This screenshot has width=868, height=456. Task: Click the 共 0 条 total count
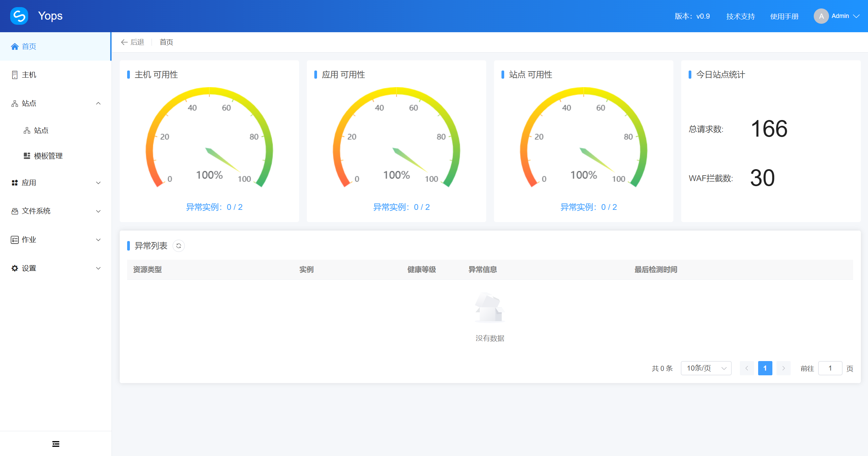[x=662, y=369]
